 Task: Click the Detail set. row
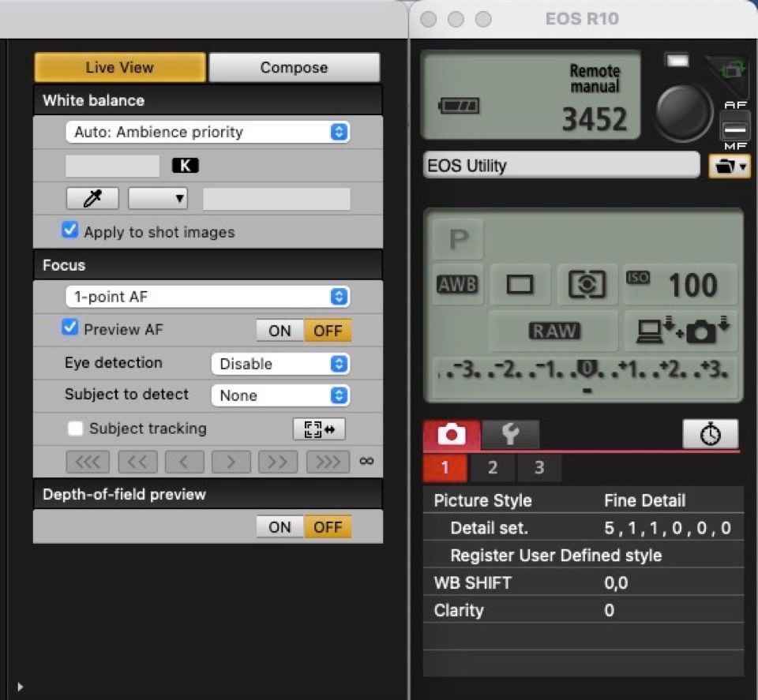click(584, 528)
